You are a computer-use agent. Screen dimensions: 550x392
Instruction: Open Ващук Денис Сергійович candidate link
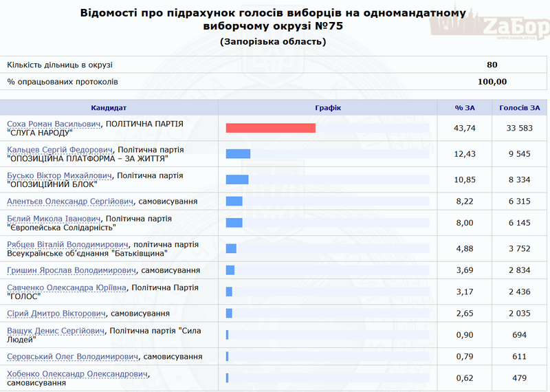coord(56,331)
